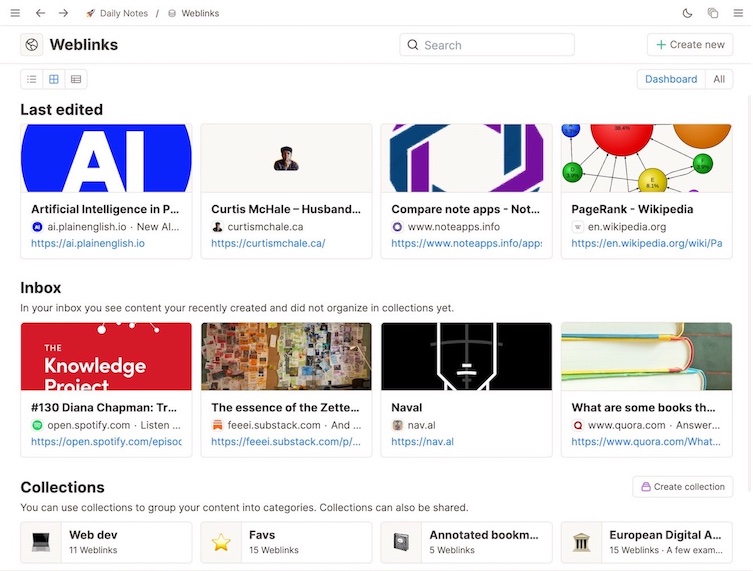Screen dimensions: 753x571
Task: Open the https://nav.al link
Action: [422, 442]
